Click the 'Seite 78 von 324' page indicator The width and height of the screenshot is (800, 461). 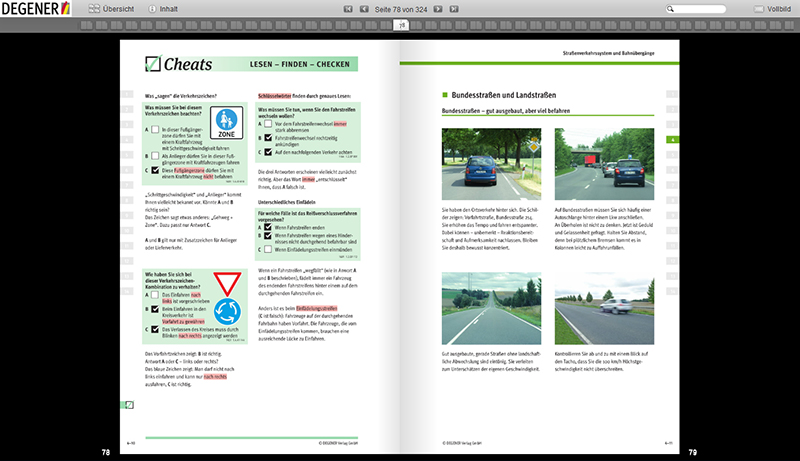pyautogui.click(x=401, y=9)
